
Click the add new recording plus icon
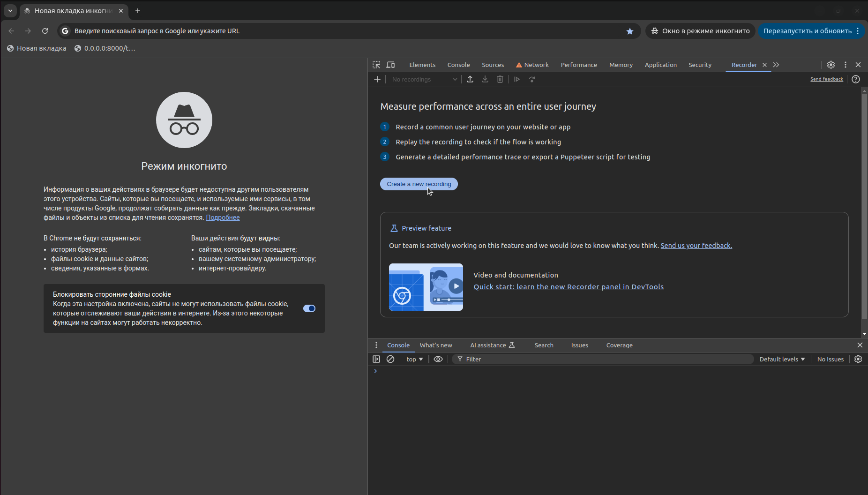(x=377, y=79)
